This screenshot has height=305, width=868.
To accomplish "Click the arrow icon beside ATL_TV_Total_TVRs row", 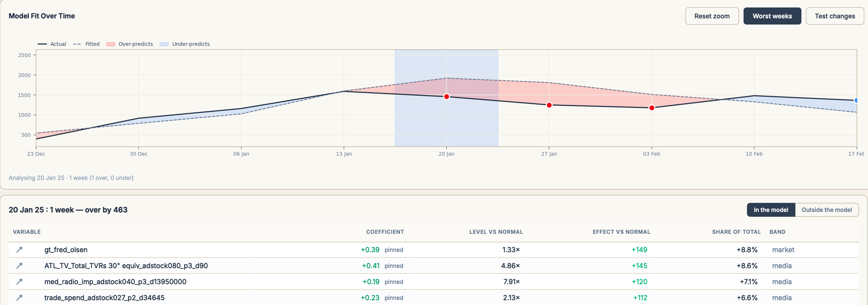I will (19, 266).
